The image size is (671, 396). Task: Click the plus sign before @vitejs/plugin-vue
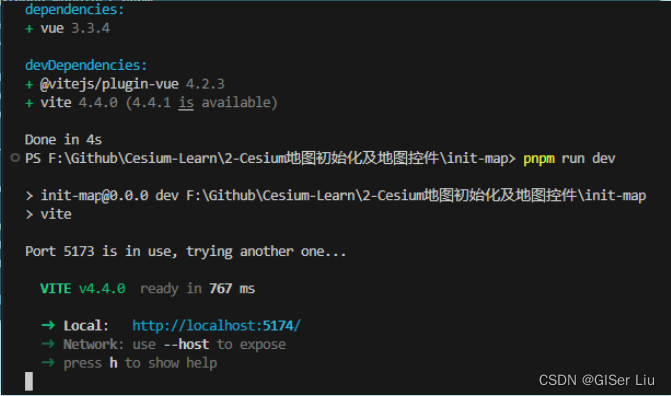(x=29, y=85)
